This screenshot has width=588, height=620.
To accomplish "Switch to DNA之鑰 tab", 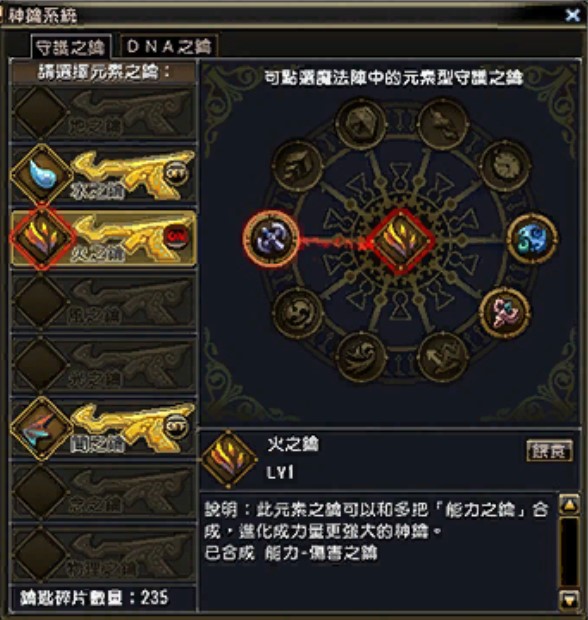I will [x=169, y=47].
